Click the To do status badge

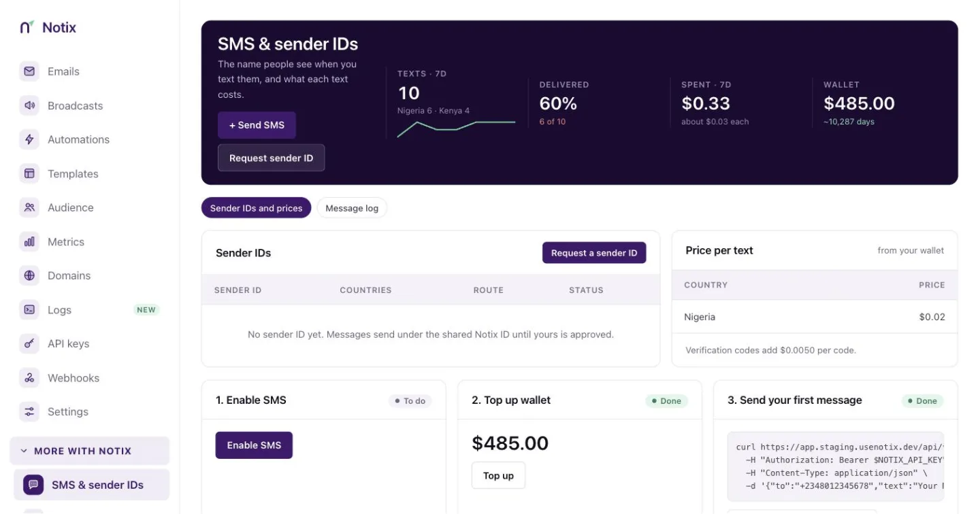[x=410, y=401]
